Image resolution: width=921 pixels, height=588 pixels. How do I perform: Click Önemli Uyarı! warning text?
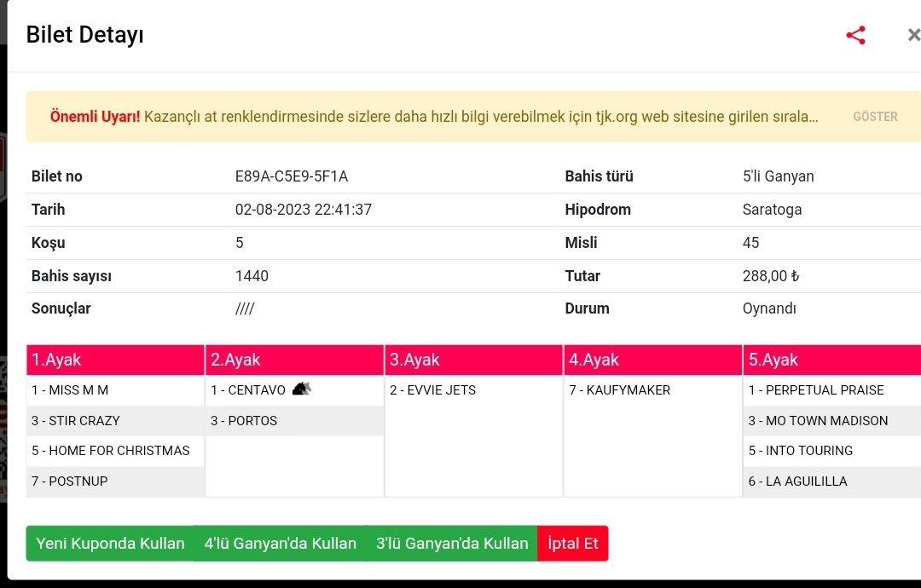(95, 117)
